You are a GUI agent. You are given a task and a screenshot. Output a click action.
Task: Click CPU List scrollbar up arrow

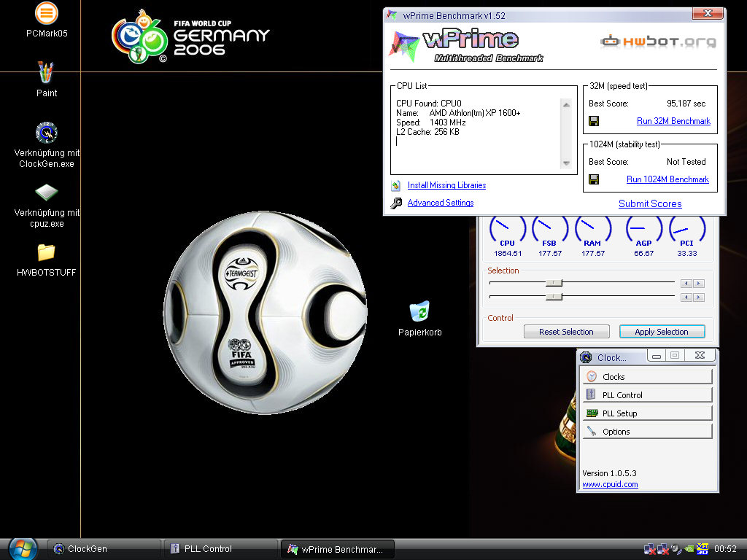pos(566,105)
